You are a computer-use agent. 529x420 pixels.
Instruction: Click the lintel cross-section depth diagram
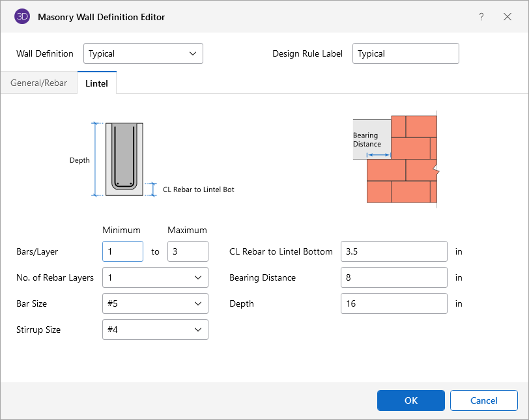point(124,160)
